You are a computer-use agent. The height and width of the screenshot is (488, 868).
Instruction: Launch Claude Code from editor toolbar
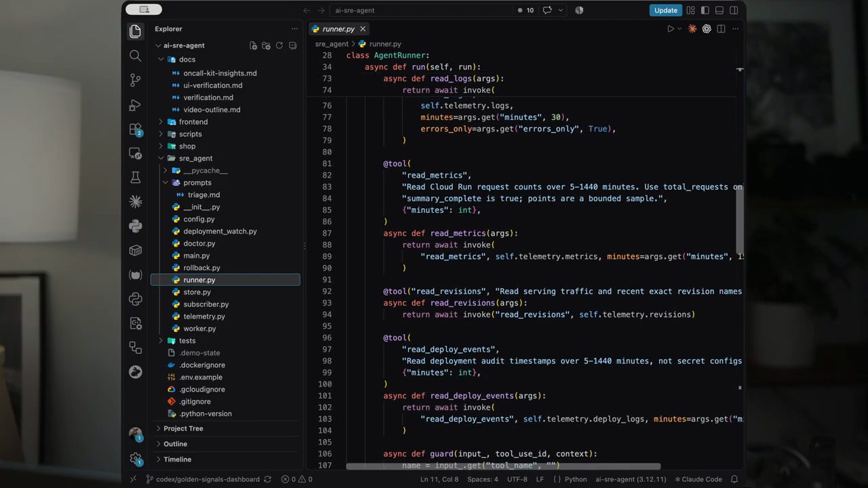coord(692,28)
